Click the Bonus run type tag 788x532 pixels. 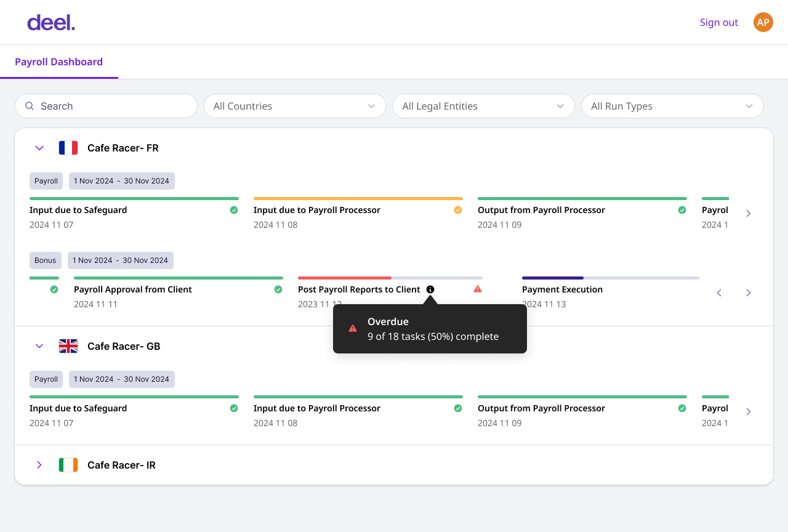point(46,260)
